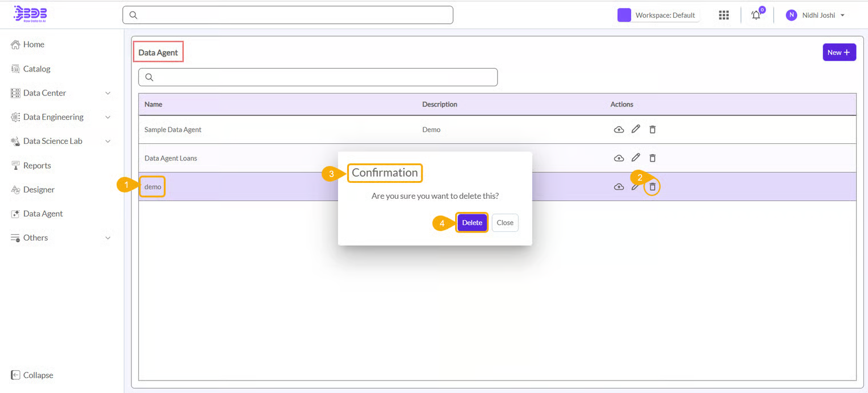The height and width of the screenshot is (393, 868).
Task: Click the trash icon for Sample Data Agent
Action: point(652,130)
